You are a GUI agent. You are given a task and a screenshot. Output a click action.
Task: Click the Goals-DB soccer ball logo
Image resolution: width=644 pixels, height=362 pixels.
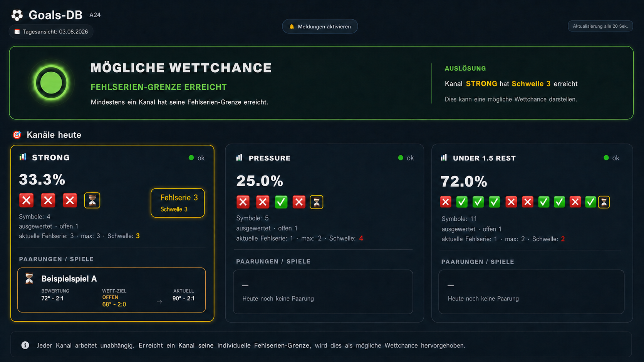(17, 15)
